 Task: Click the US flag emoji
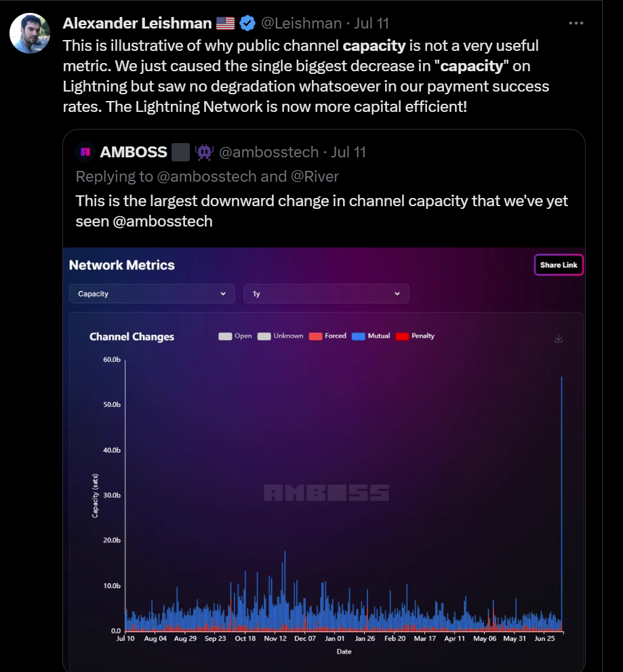pos(225,23)
